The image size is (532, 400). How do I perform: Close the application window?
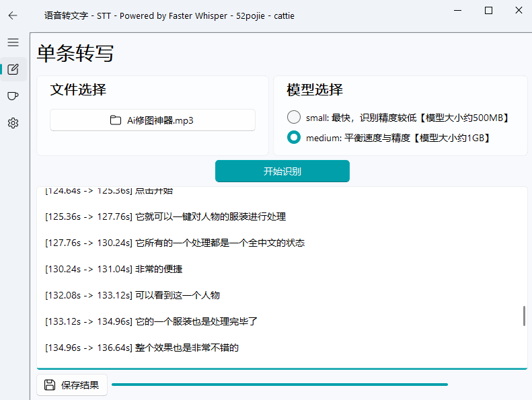tap(519, 10)
